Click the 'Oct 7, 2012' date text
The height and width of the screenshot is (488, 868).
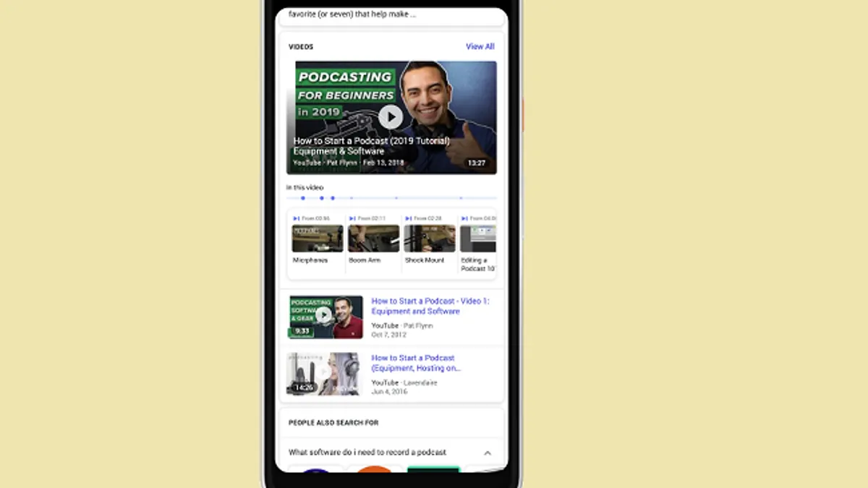(x=389, y=335)
